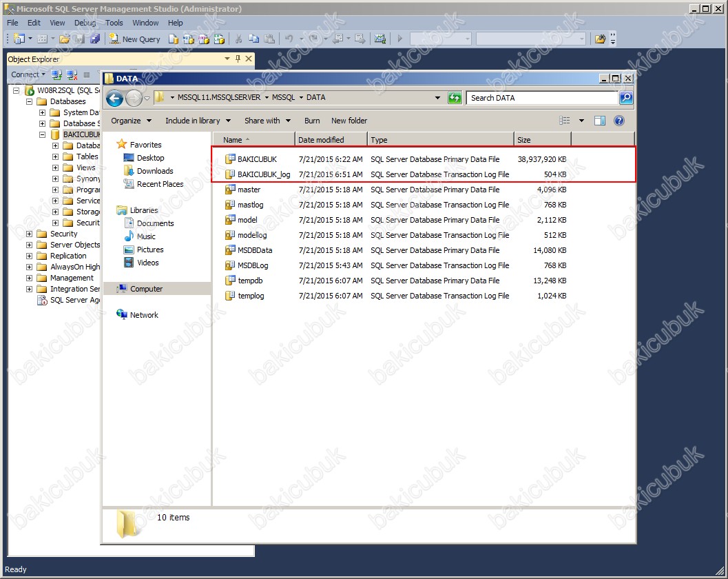Open the Tools menu
This screenshot has width=728, height=579.
pos(114,23)
